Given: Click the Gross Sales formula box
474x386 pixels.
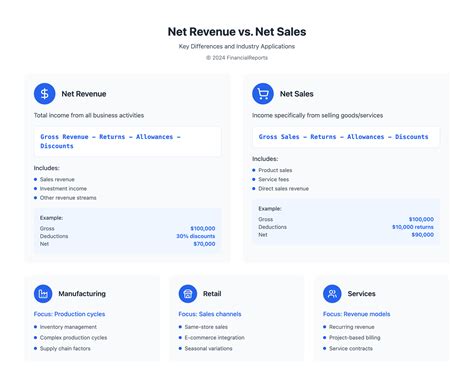Looking at the screenshot, I should coord(346,137).
